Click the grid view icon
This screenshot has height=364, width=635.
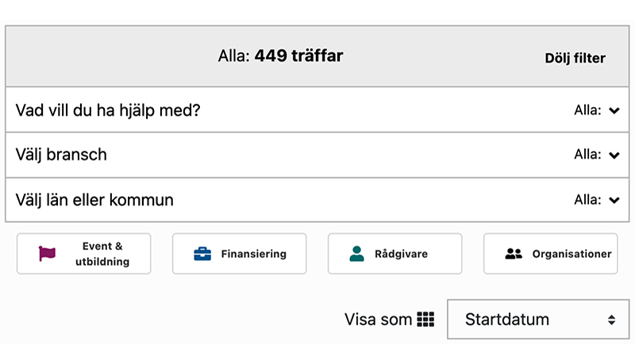pos(426,320)
